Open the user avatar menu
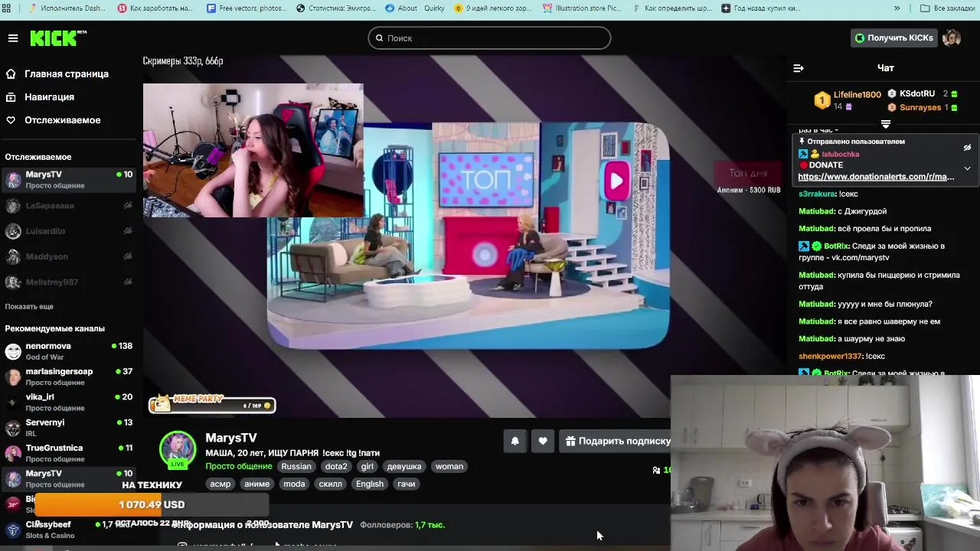 [952, 38]
